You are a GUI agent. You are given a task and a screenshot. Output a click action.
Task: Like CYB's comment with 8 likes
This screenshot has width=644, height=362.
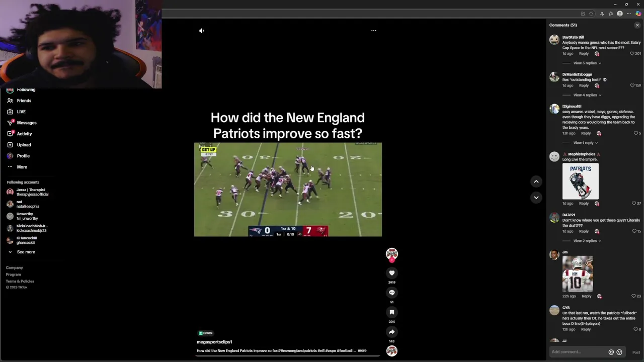(x=635, y=329)
